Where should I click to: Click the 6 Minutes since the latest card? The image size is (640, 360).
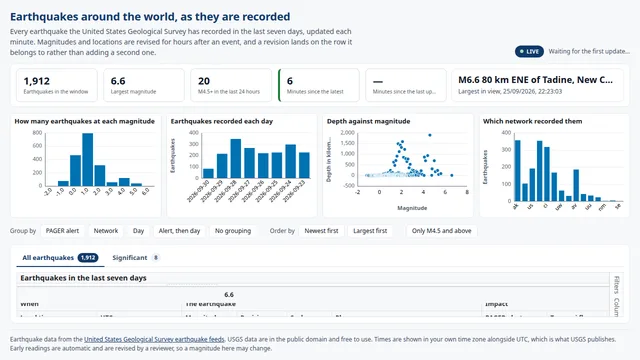click(319, 85)
